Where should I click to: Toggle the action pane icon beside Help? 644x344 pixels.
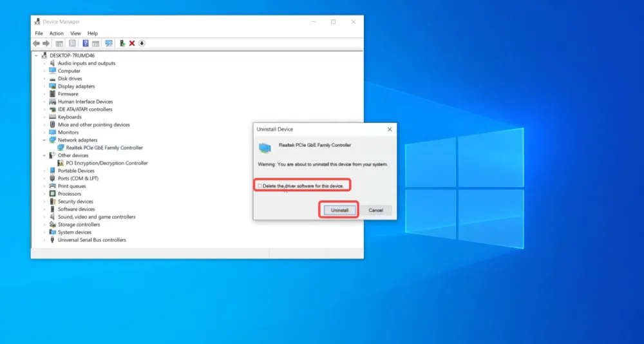point(96,43)
